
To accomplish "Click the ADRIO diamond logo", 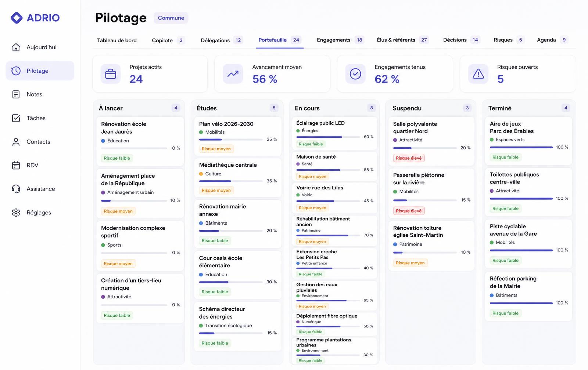I will pyautogui.click(x=17, y=18).
